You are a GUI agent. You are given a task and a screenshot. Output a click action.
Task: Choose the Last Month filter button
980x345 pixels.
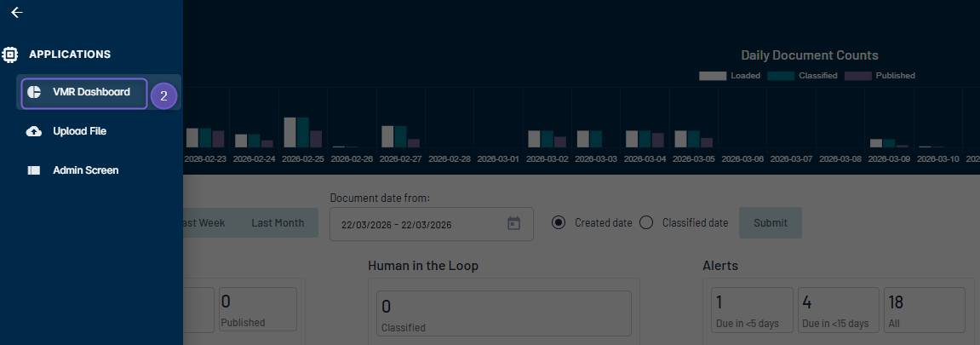(278, 223)
